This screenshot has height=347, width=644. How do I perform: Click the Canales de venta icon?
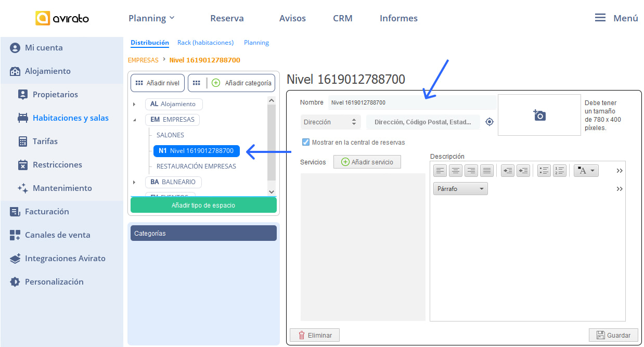tap(15, 235)
